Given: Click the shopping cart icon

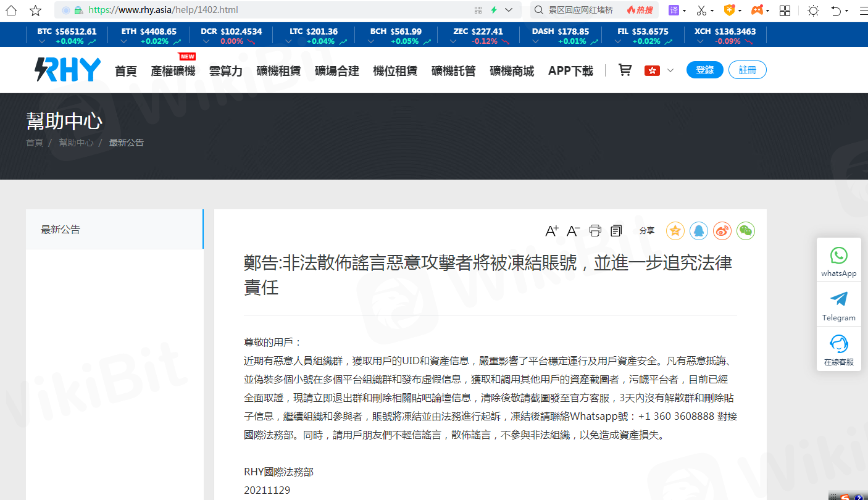Looking at the screenshot, I should pos(625,70).
